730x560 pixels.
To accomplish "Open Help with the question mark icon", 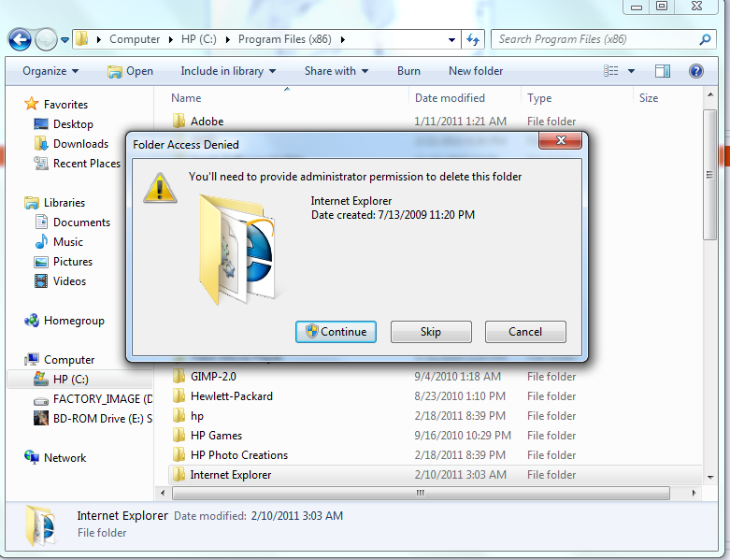I will click(x=696, y=71).
